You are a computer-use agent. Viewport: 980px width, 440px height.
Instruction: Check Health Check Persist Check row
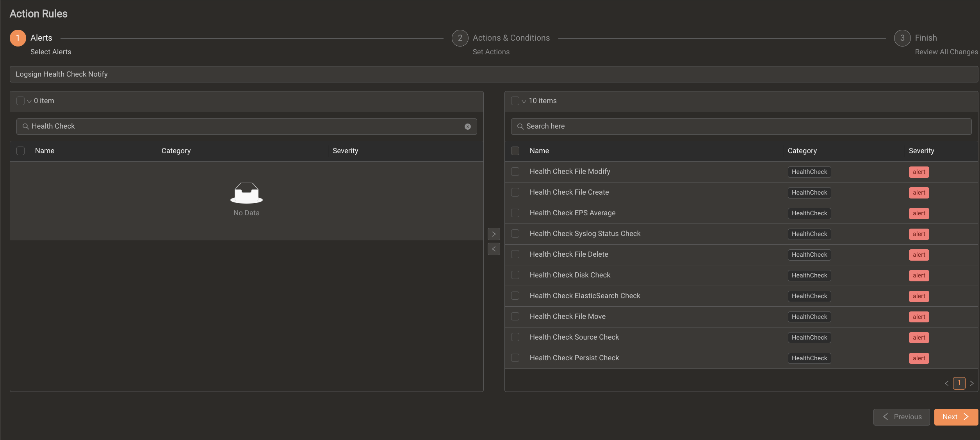pyautogui.click(x=515, y=358)
